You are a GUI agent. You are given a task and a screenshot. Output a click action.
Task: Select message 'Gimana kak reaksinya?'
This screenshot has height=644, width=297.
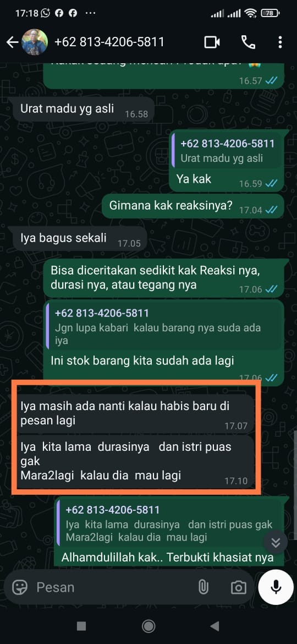[193, 206]
